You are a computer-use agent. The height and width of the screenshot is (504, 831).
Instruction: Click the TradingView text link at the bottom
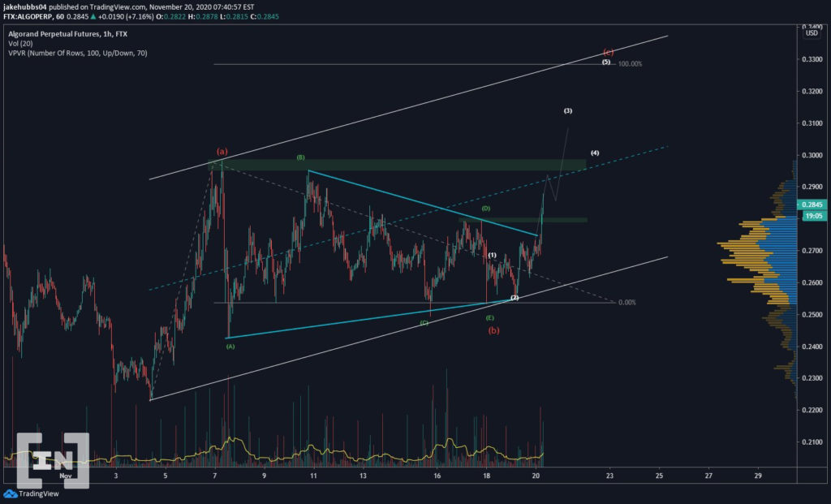39,494
